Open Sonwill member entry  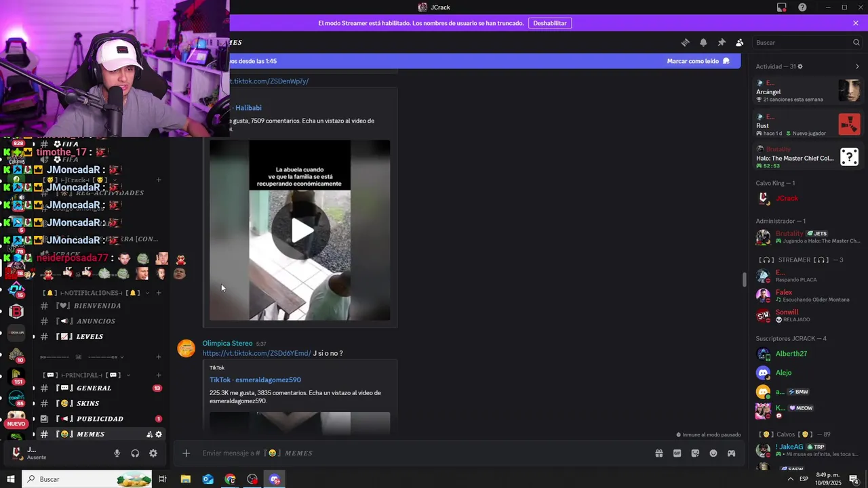[807, 315]
